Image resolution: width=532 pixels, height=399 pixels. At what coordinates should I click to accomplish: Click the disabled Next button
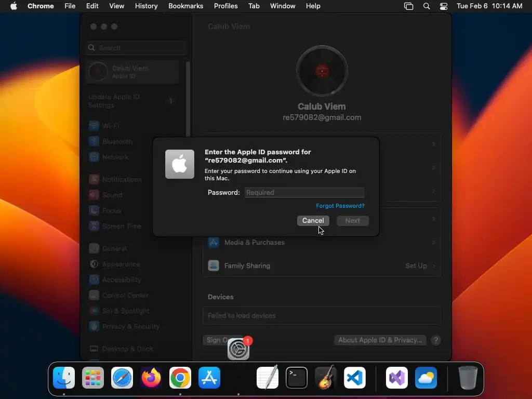(353, 220)
